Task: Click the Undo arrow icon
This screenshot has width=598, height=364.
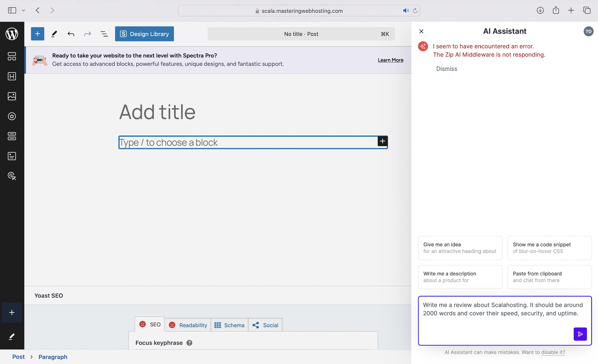Action: point(71,34)
